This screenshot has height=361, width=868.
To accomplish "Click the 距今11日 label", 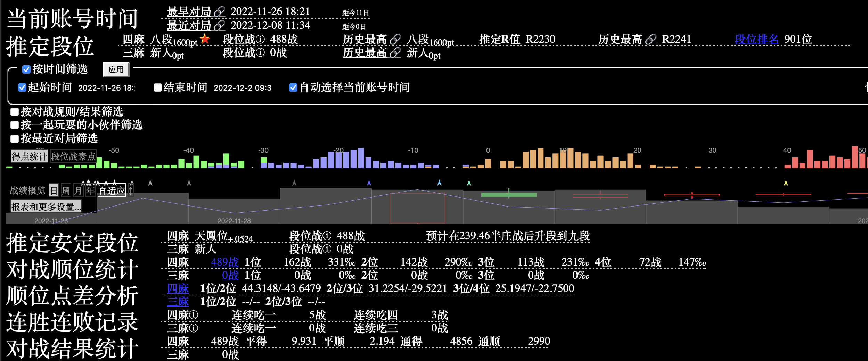I will [355, 13].
